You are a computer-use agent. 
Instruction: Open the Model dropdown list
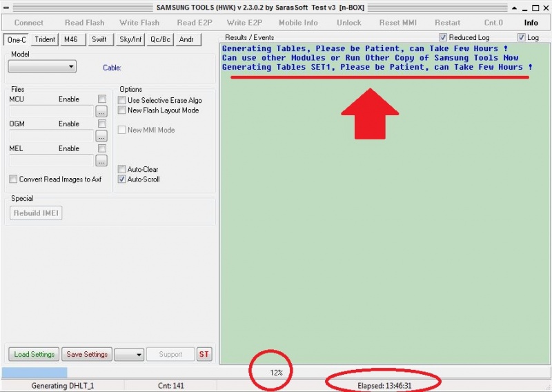pyautogui.click(x=42, y=66)
